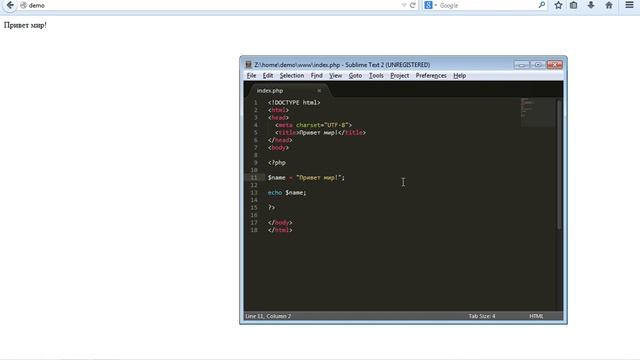Maximize the Sublime Text window
The height and width of the screenshot is (360, 640).
538,64
